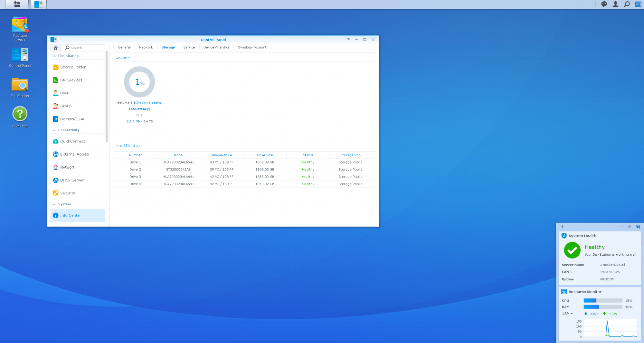Image resolution: width=644 pixels, height=343 pixels.
Task: Click the Control Panel home icon
Action: tap(56, 48)
